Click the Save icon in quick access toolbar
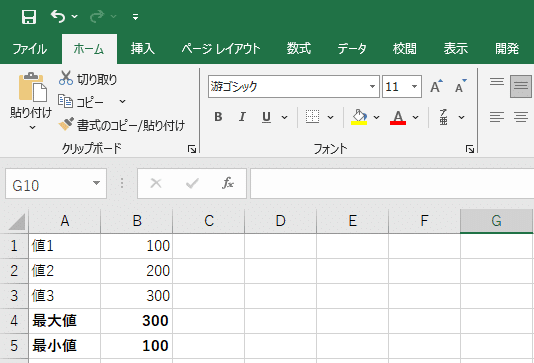The height and width of the screenshot is (363, 534). pyautogui.click(x=29, y=17)
